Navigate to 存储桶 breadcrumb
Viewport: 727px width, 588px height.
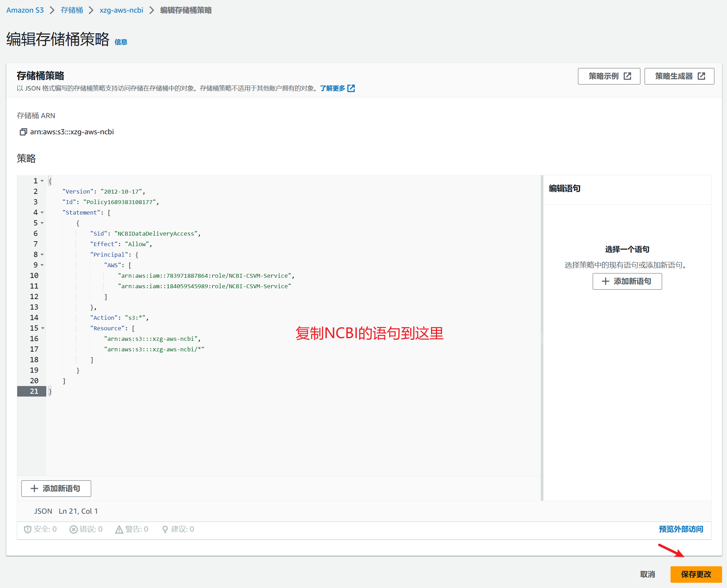(x=72, y=10)
